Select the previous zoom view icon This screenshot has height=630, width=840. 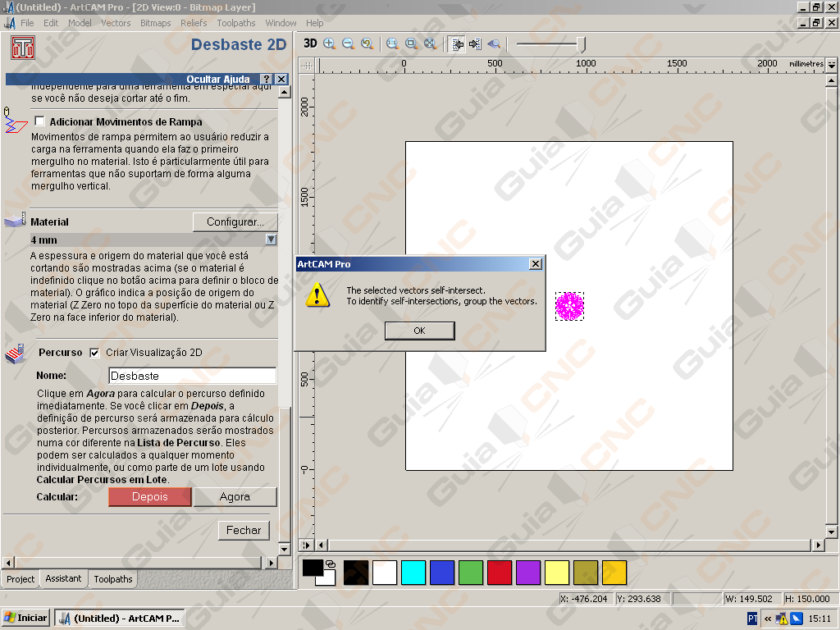pyautogui.click(x=367, y=44)
